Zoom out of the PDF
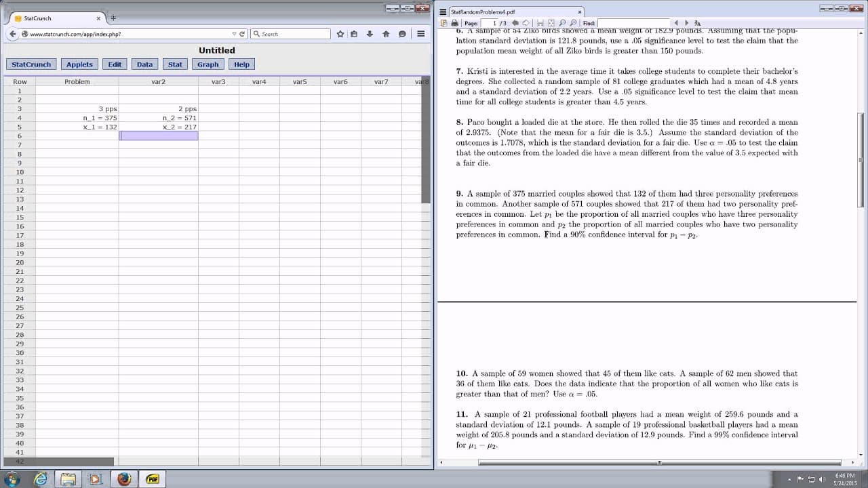 (562, 23)
